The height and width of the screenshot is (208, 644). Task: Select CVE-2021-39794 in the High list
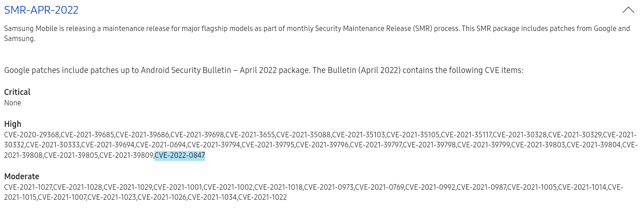click(214, 145)
